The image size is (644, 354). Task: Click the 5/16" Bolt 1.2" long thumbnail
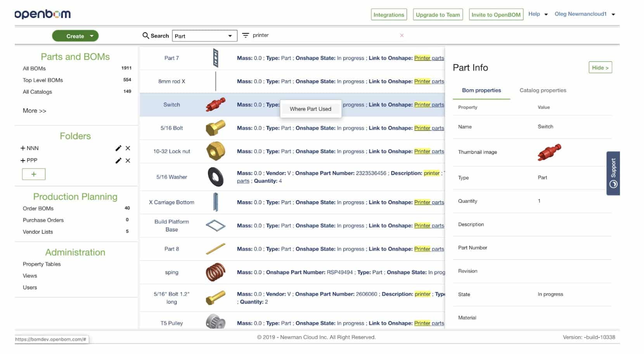click(215, 298)
